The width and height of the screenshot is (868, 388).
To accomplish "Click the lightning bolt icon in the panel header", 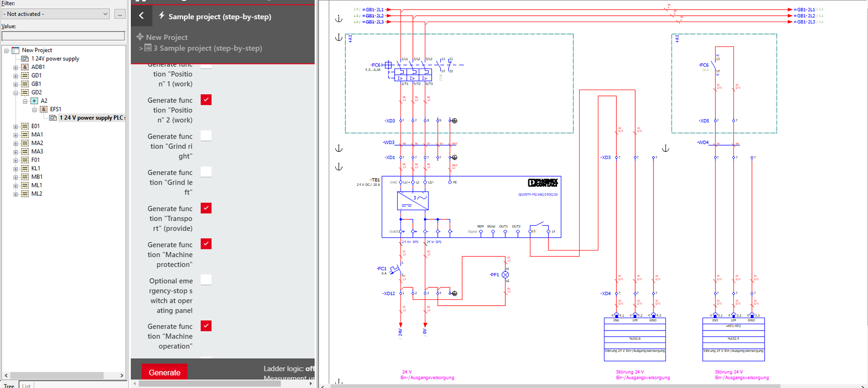I will point(162,16).
